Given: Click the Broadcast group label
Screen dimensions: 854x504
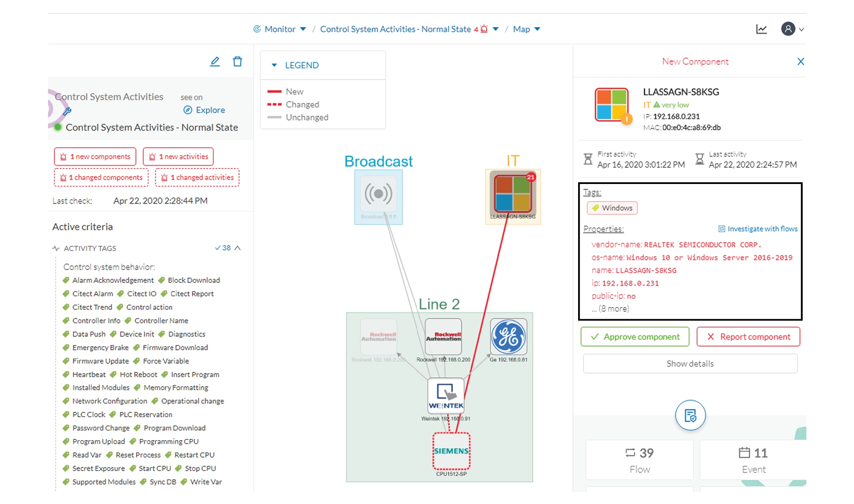Looking at the screenshot, I should click(379, 161).
